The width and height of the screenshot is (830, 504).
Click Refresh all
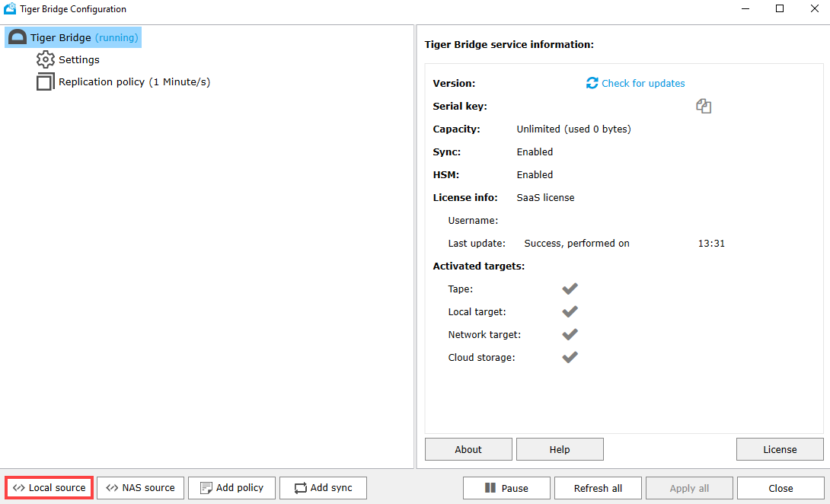coord(598,487)
